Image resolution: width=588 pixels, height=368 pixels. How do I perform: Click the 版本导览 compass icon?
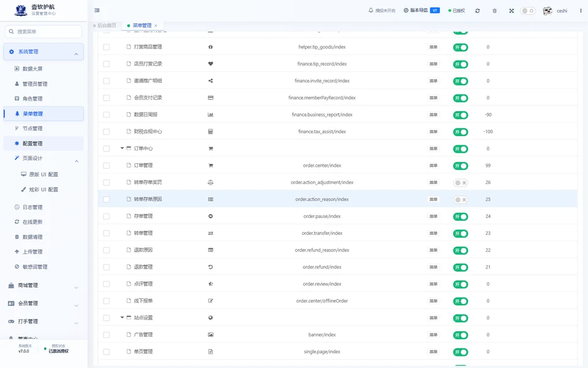coord(405,10)
